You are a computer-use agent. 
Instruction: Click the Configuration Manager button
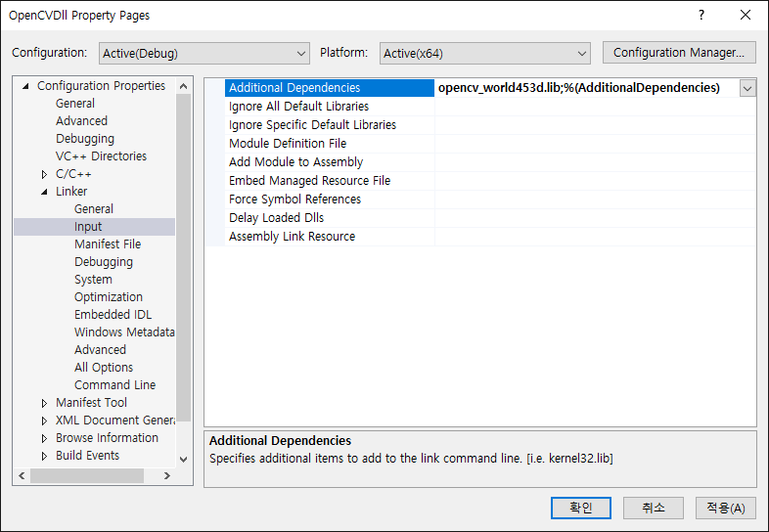(679, 53)
